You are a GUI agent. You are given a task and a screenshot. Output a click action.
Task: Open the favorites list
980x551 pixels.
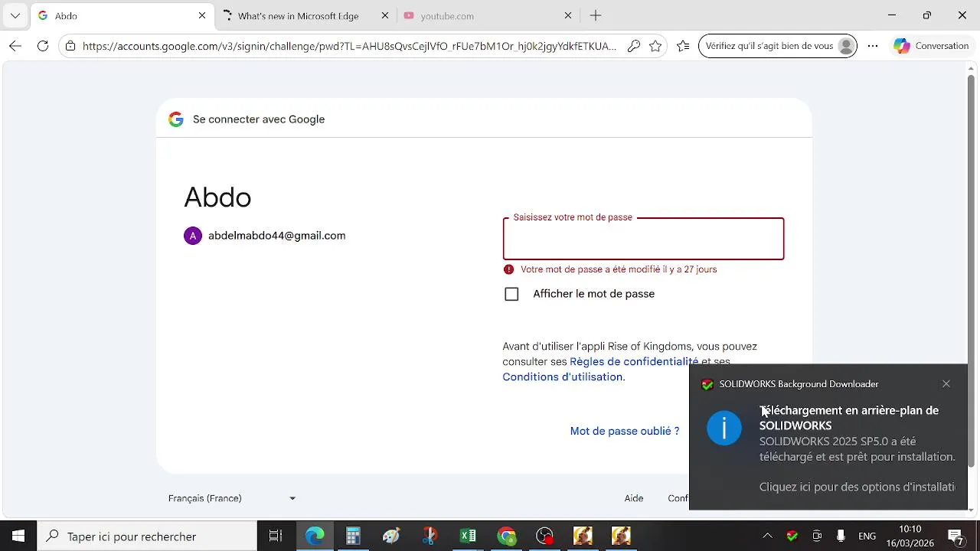tap(683, 46)
